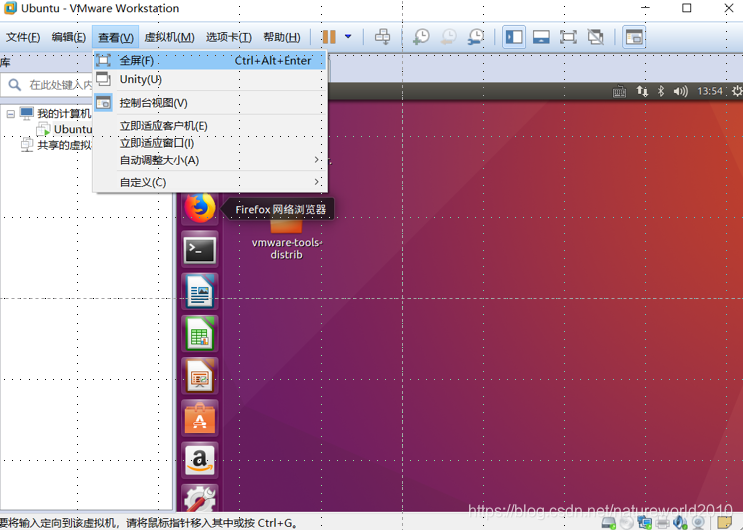Open the network indicator in Ubuntu panel

tap(642, 91)
